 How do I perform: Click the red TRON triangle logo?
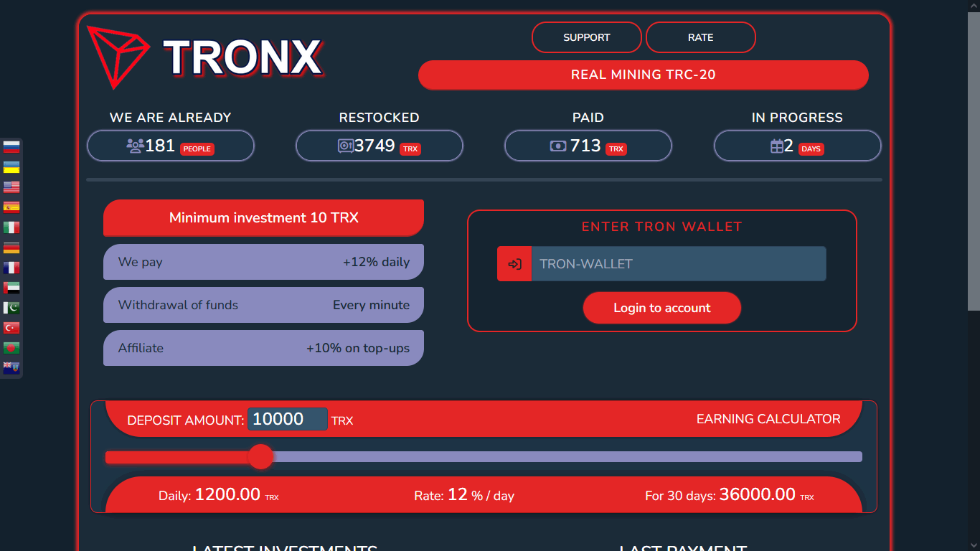[117, 56]
